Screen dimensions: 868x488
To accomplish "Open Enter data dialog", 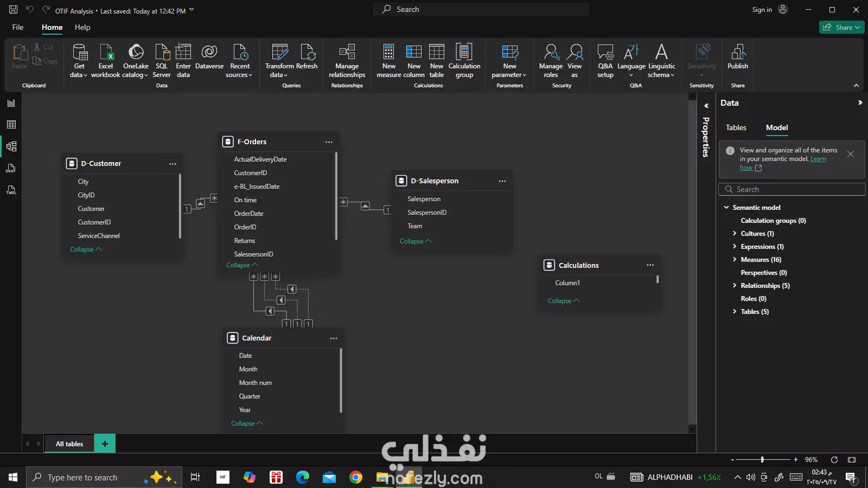I will click(x=183, y=61).
